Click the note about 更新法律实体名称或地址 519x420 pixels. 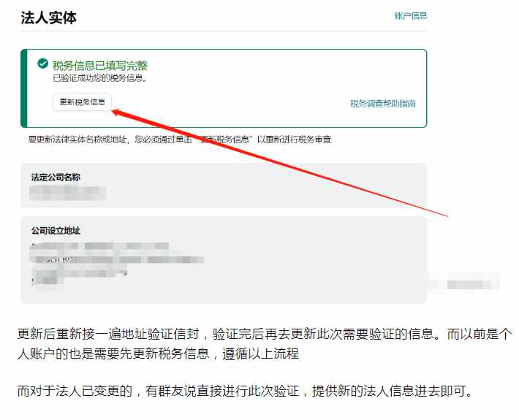(180, 140)
